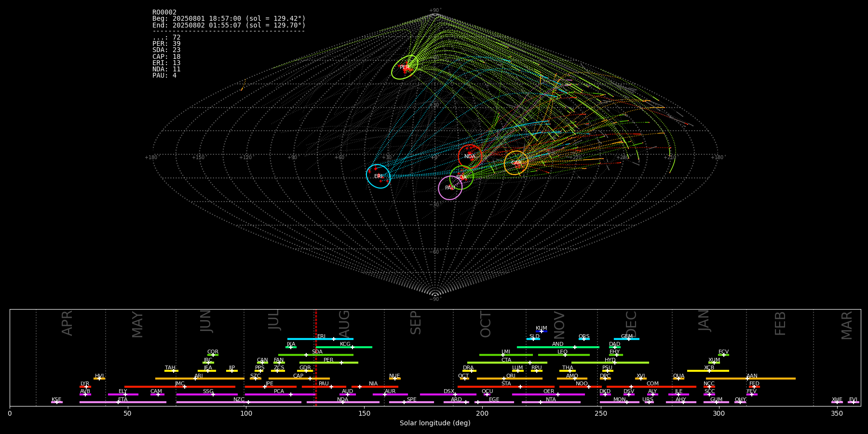Click the NDA red radiant circle on map
The width and height of the screenshot is (868, 434).
[470, 156]
